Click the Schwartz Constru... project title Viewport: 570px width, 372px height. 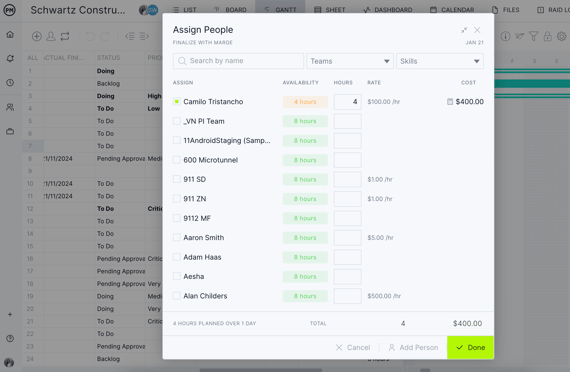click(x=78, y=10)
